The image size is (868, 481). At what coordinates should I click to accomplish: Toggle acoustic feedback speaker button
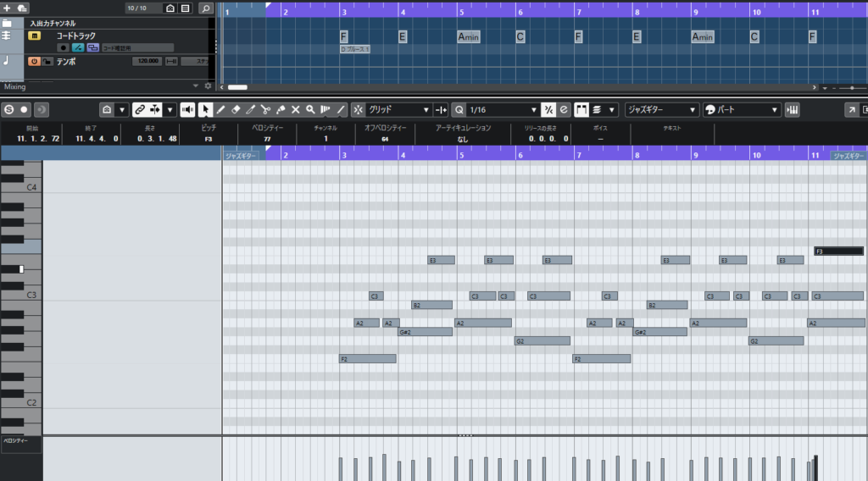pyautogui.click(x=187, y=110)
